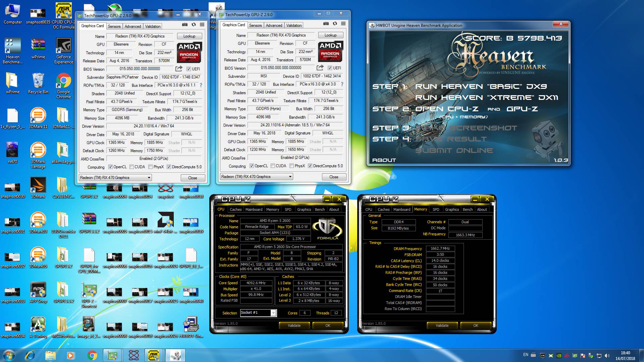The width and height of the screenshot is (644, 362).
Task: Open 3DMark 11 desktop shortcut
Action: (x=38, y=118)
